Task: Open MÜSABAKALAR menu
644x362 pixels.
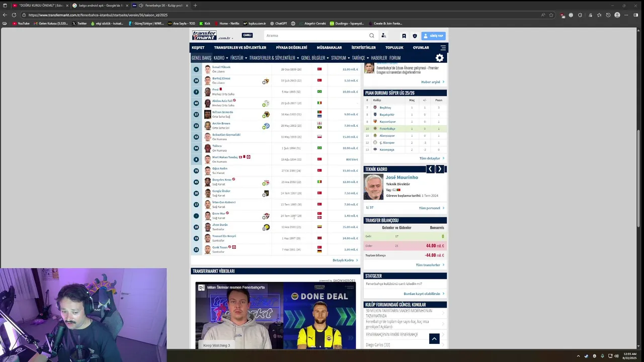Action: click(329, 48)
